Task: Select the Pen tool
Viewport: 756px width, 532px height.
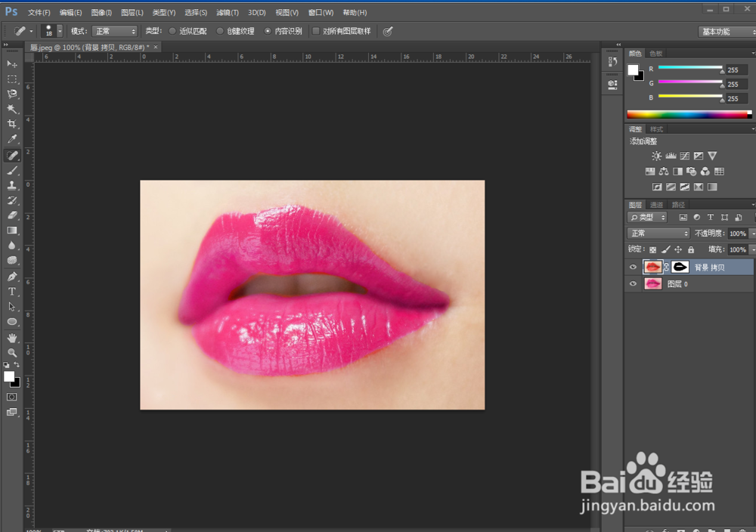Action: (12, 277)
